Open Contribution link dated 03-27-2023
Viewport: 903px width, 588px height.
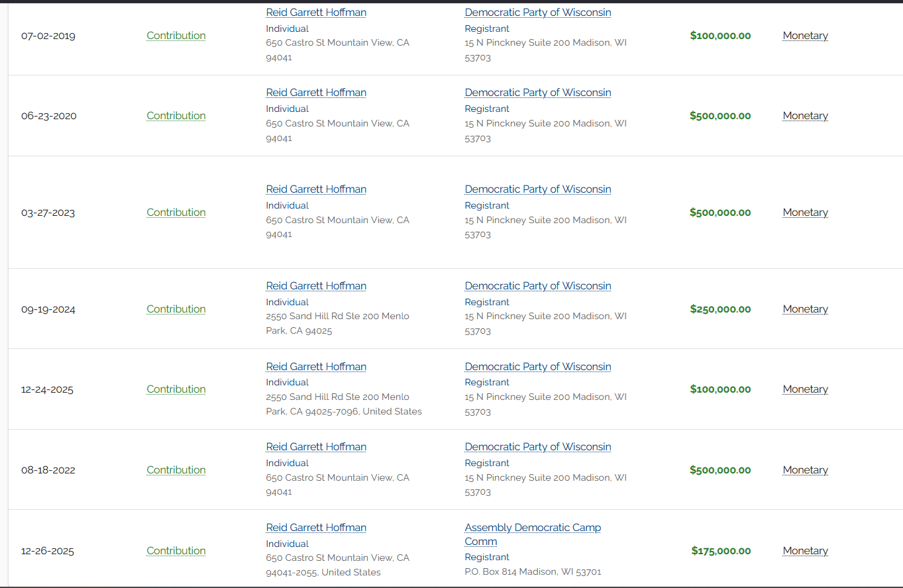pos(176,213)
